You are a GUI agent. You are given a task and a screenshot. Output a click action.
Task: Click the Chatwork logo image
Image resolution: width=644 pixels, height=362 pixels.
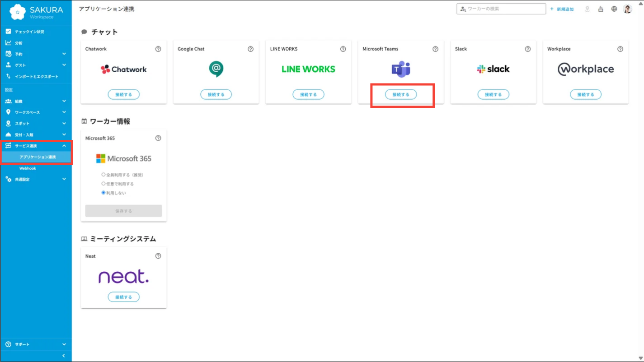124,69
